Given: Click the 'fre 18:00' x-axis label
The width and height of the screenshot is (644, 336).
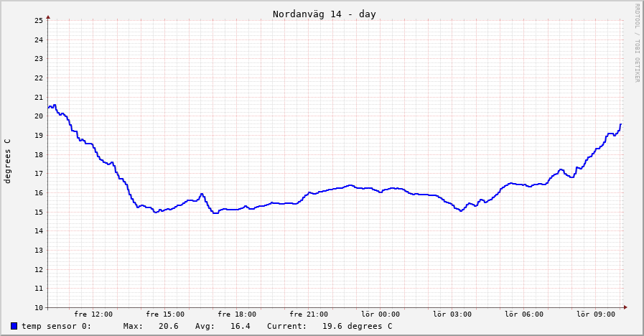Looking at the screenshot, I should pos(237,314).
